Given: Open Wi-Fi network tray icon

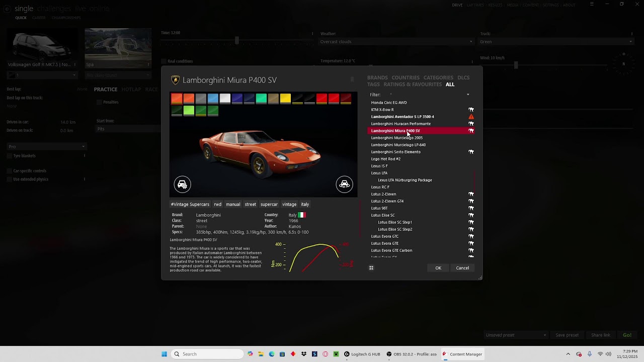Looking at the screenshot, I should click(x=600, y=354).
